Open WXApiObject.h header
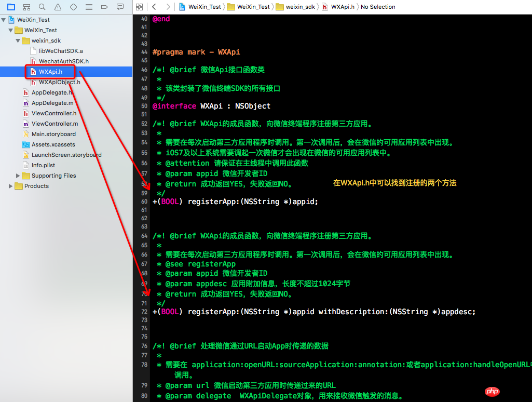This screenshot has width=532, height=402. pos(60,82)
